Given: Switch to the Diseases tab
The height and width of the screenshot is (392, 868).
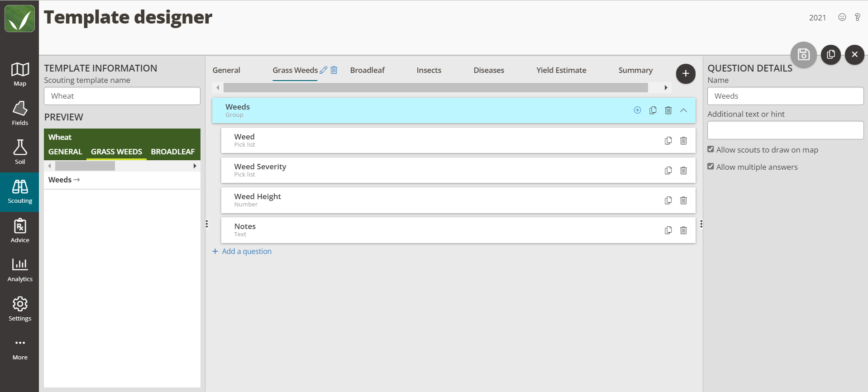Looking at the screenshot, I should [489, 70].
